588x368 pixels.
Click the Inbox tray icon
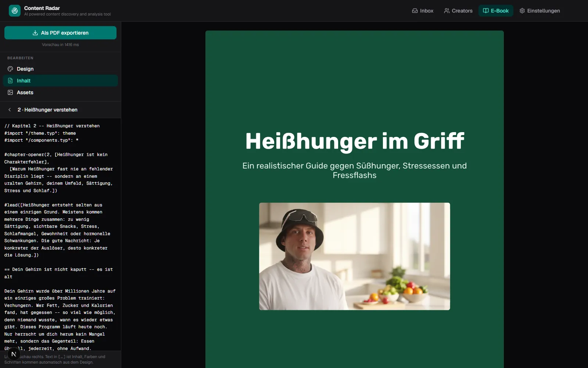(x=415, y=11)
